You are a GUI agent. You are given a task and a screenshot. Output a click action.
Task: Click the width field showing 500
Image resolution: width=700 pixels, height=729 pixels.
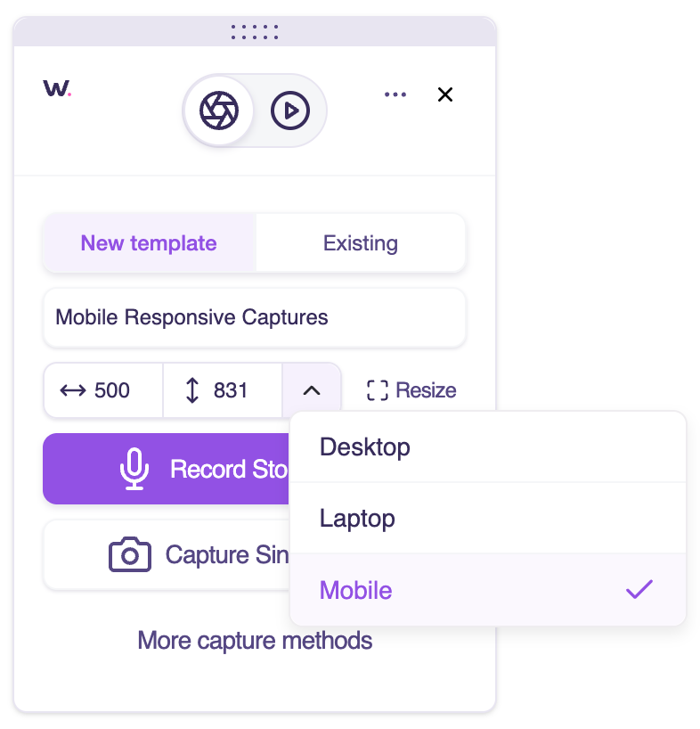click(x=103, y=390)
